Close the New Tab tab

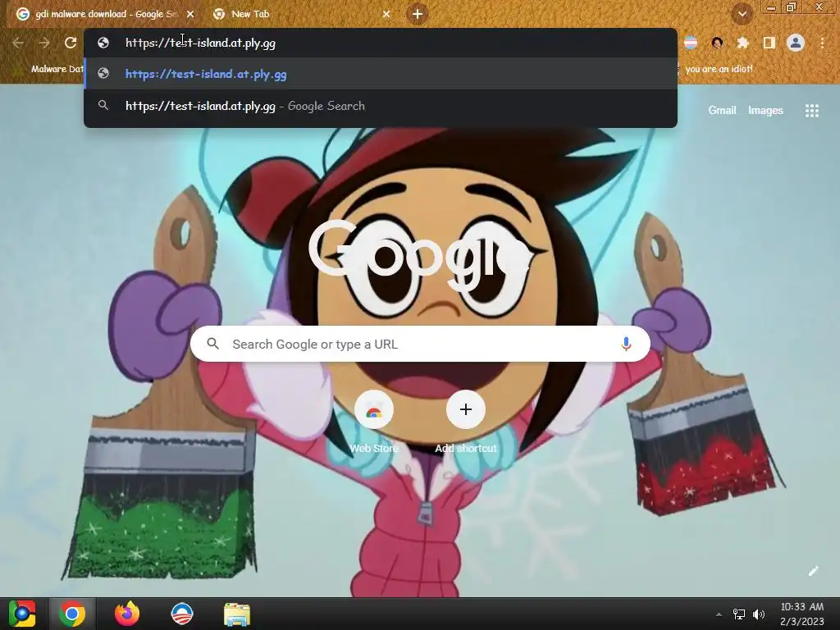(x=386, y=15)
